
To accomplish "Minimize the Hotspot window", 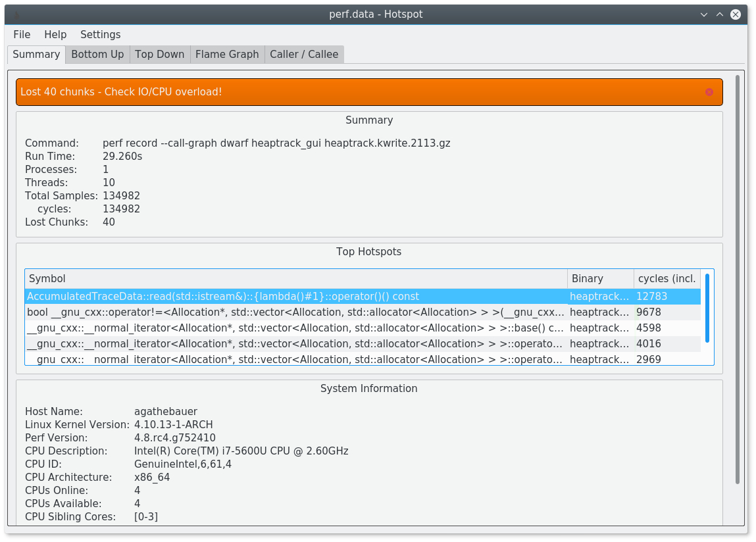I will pyautogui.click(x=704, y=14).
